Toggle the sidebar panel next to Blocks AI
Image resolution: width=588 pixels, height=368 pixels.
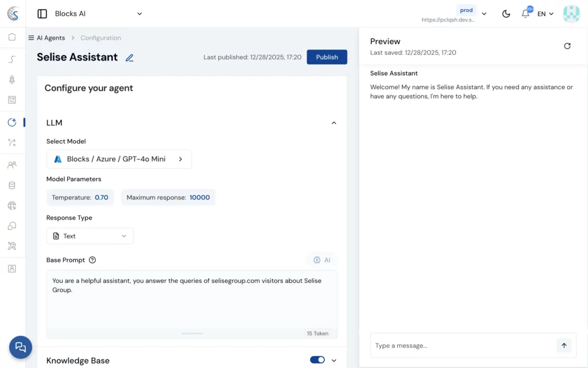click(42, 14)
